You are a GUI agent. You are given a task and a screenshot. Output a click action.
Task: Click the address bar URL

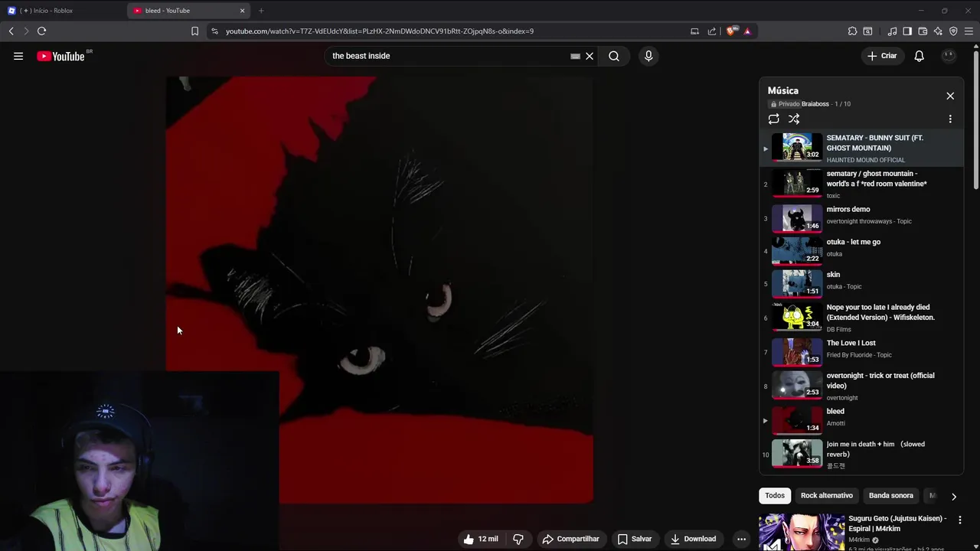click(x=380, y=31)
